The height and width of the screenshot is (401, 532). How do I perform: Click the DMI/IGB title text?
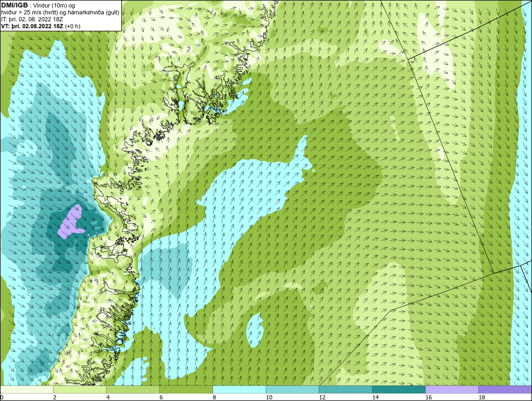[15, 5]
